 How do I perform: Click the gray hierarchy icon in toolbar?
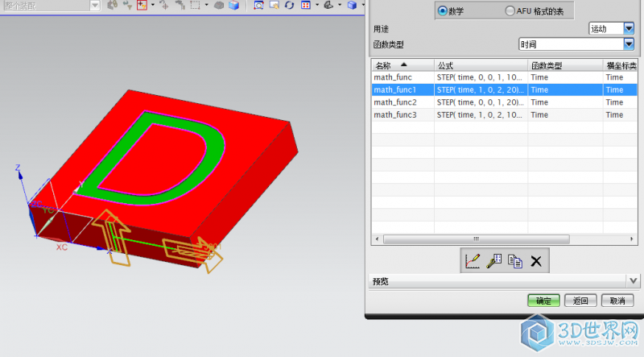point(180,5)
